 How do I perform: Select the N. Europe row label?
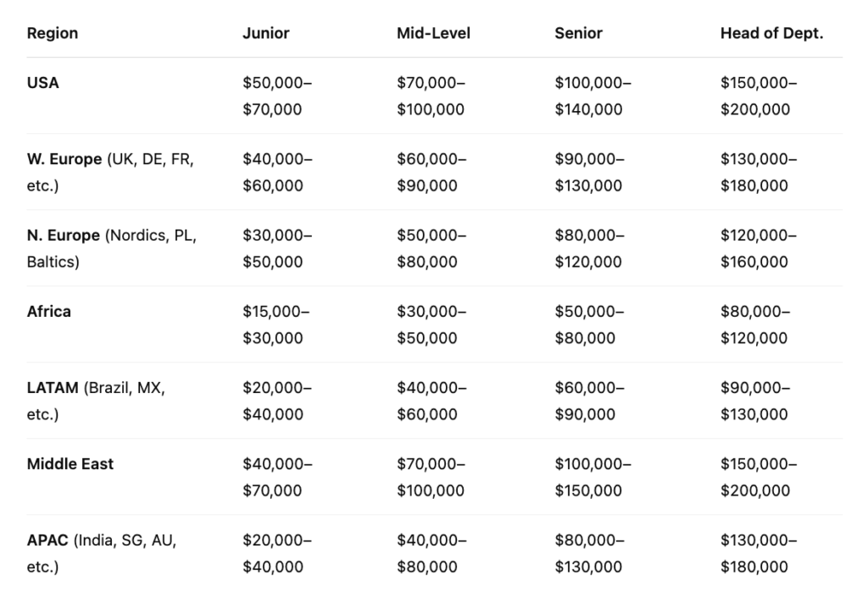click(62, 236)
